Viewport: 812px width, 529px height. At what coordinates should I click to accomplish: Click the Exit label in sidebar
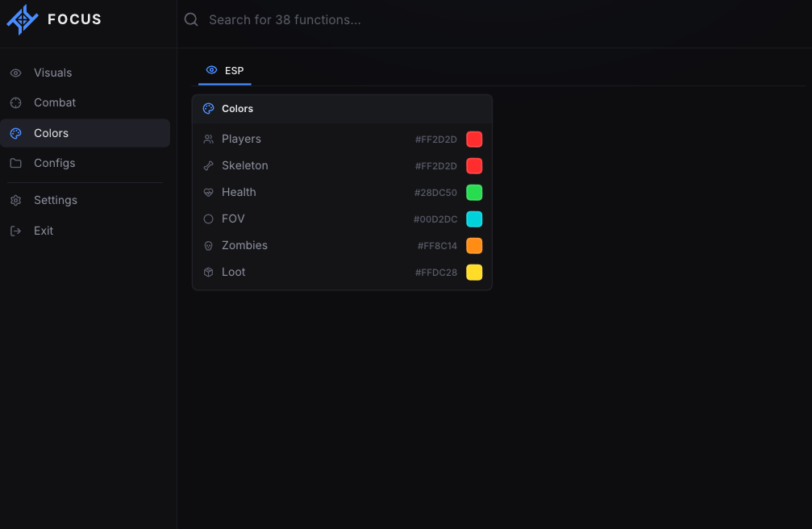(x=44, y=231)
